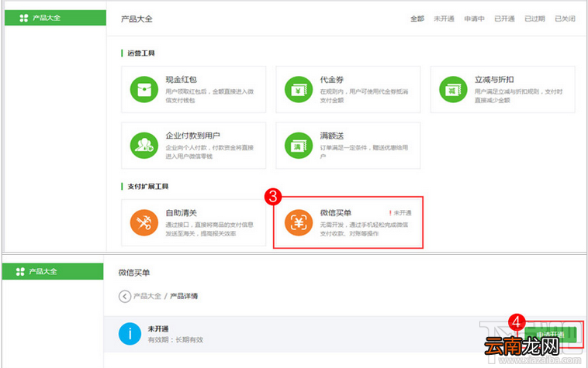Click the 代金券 voucher icon
588x368 pixels.
(299, 89)
